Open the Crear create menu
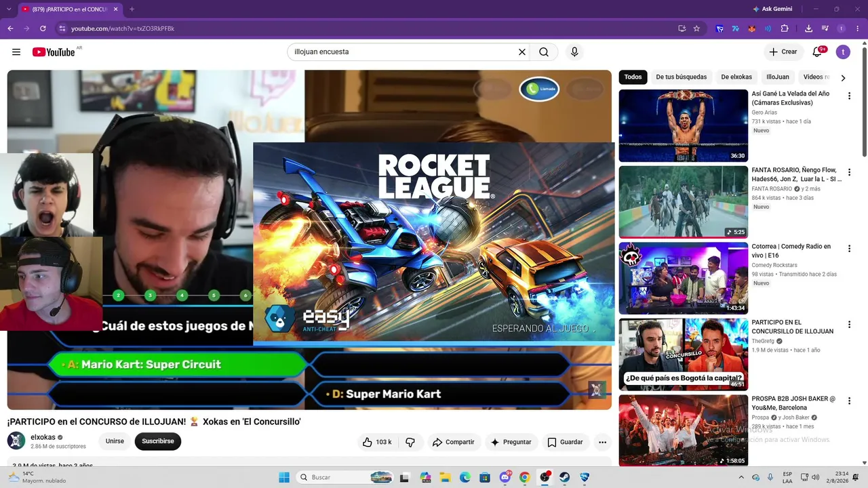This screenshot has height=488, width=868. pos(783,52)
